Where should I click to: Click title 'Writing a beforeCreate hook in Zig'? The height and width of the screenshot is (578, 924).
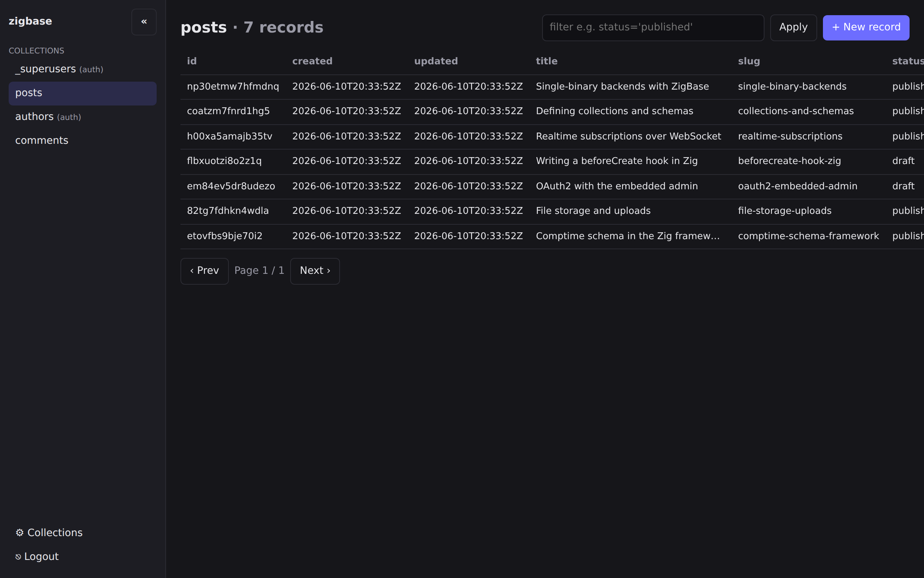click(x=616, y=161)
